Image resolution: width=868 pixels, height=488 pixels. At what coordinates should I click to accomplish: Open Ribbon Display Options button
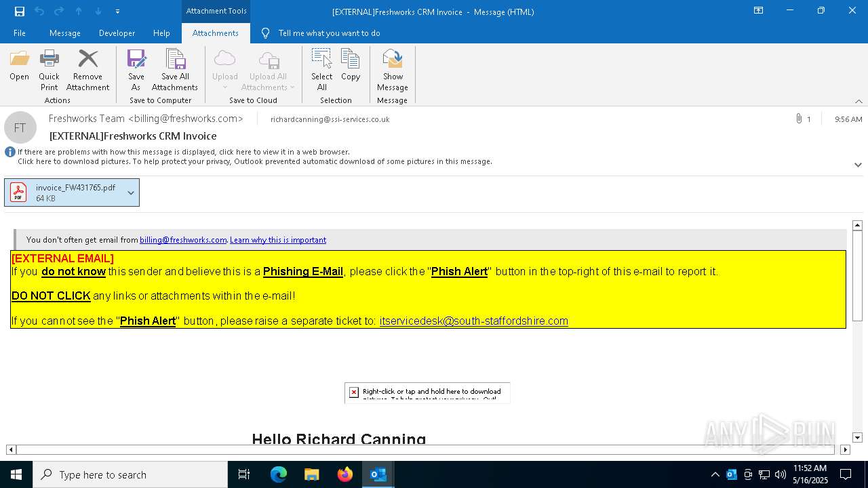pos(759,11)
